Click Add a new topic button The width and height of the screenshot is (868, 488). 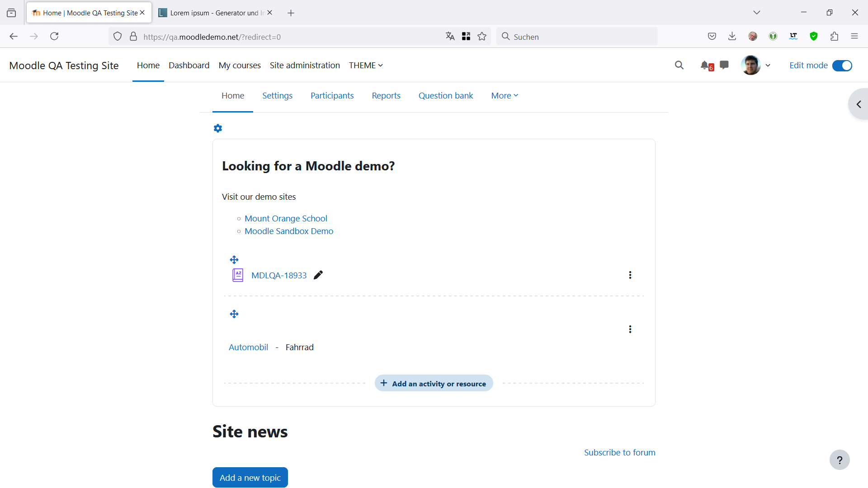click(x=250, y=478)
